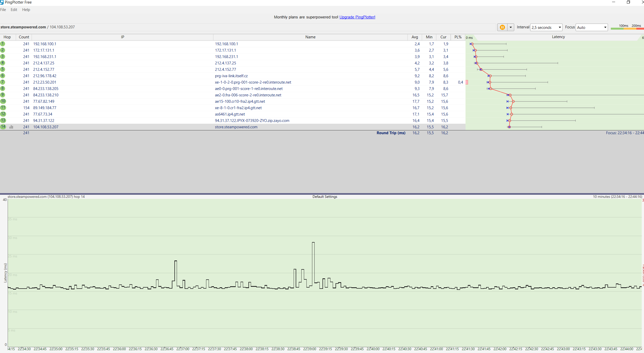Toggle timeline graph icon on hop 14

[11, 127]
